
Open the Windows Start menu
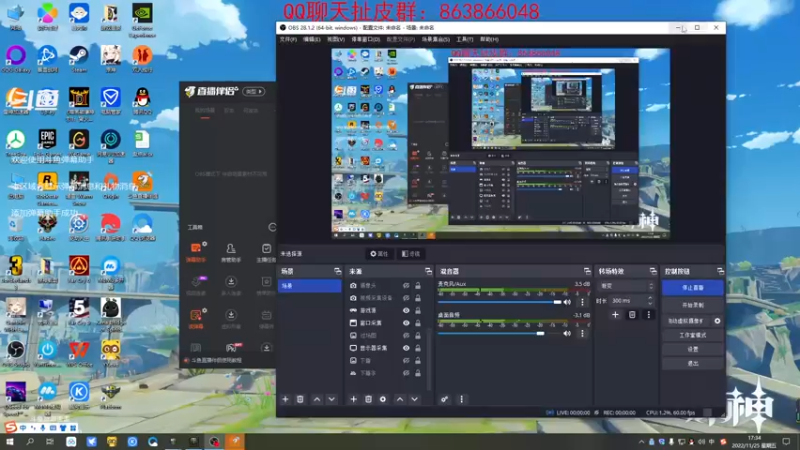[x=10, y=441]
